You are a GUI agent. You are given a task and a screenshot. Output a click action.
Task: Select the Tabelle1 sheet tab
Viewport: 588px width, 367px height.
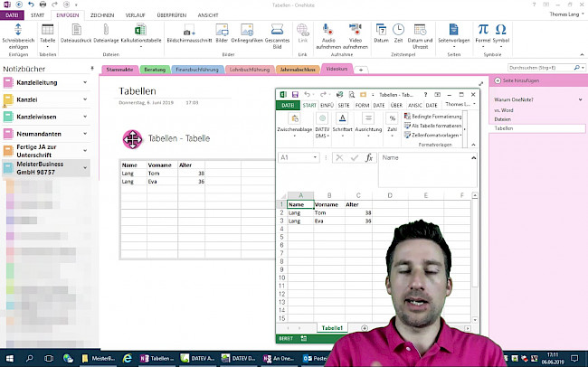click(333, 327)
